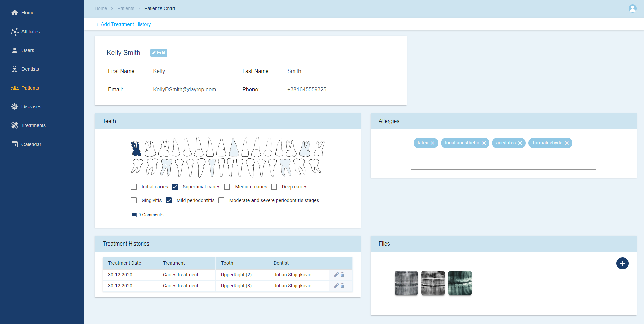
Task: Check the Medium caries checkbox
Action: coord(227,187)
